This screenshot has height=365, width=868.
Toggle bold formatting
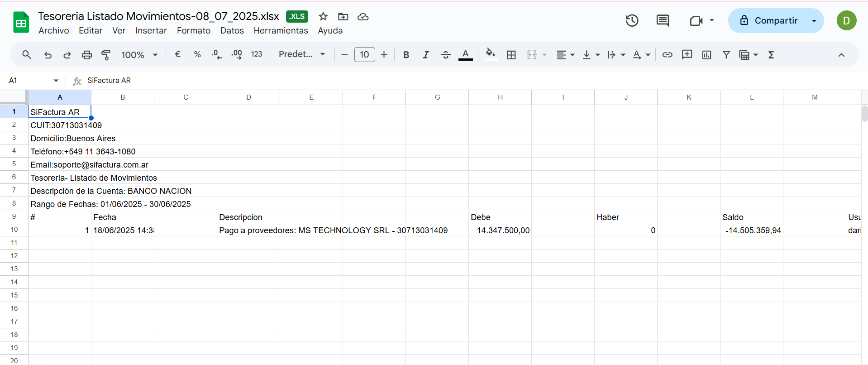pos(406,55)
